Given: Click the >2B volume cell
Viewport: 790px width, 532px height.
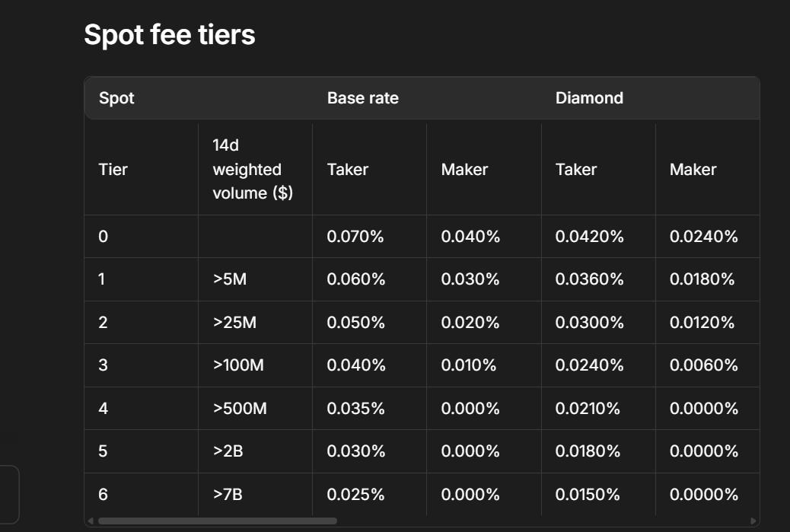Looking at the screenshot, I should [228, 451].
